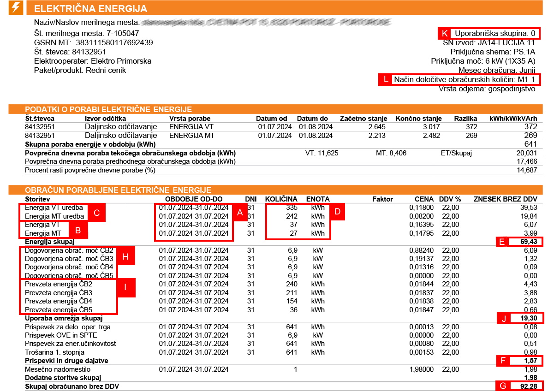Screen dimensions: 554x392
Task: Select 'Paket/produkt: Redni cenik' line
Action: coord(80,71)
